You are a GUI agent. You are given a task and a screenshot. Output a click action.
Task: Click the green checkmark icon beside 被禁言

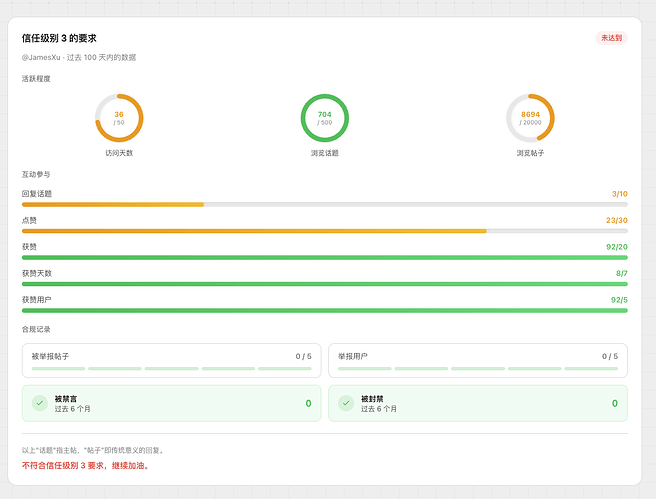(40, 403)
